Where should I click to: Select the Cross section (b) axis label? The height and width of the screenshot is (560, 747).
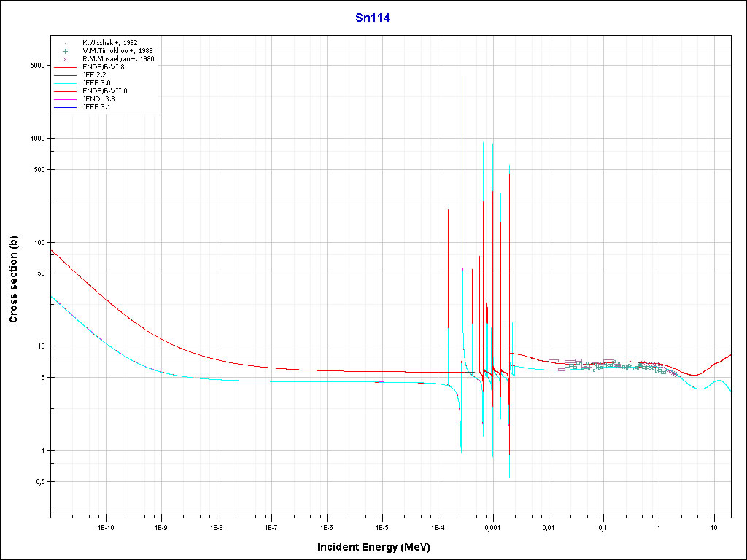(x=13, y=279)
